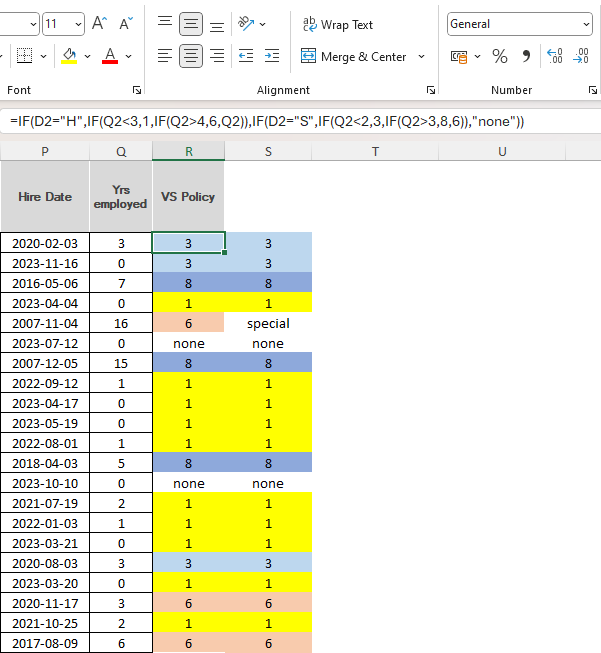
Task: Click the Merge & Center button
Action: coord(353,56)
